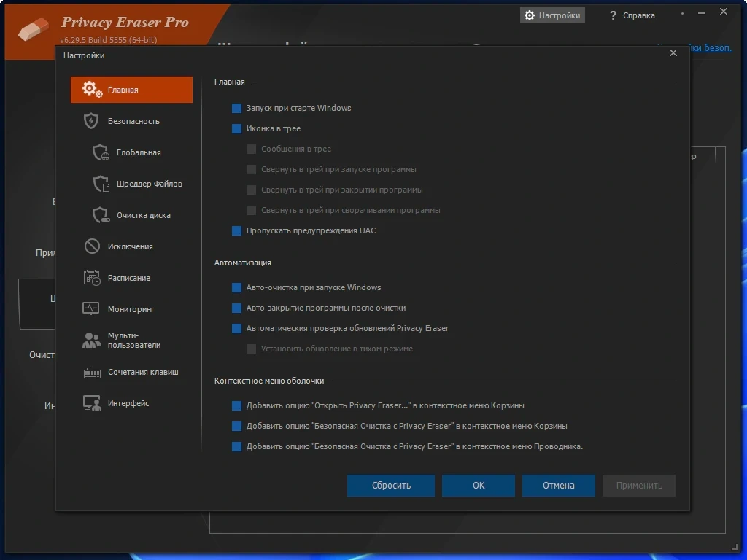Click the Отмена button
747x560 pixels.
pyautogui.click(x=558, y=485)
